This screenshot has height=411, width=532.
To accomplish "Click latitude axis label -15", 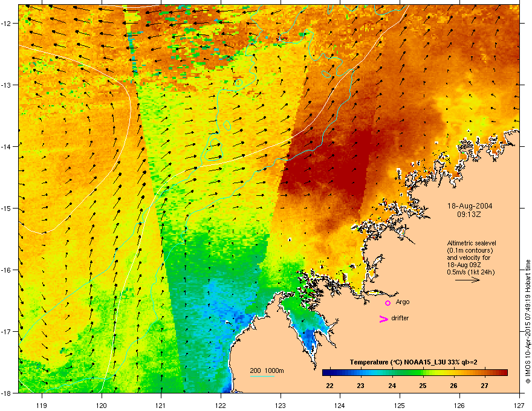I will [7, 208].
